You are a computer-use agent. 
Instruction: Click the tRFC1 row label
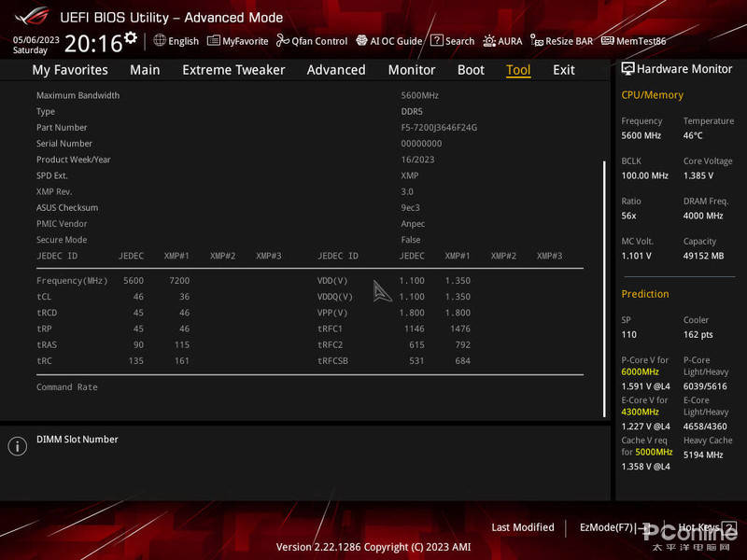tap(330, 329)
